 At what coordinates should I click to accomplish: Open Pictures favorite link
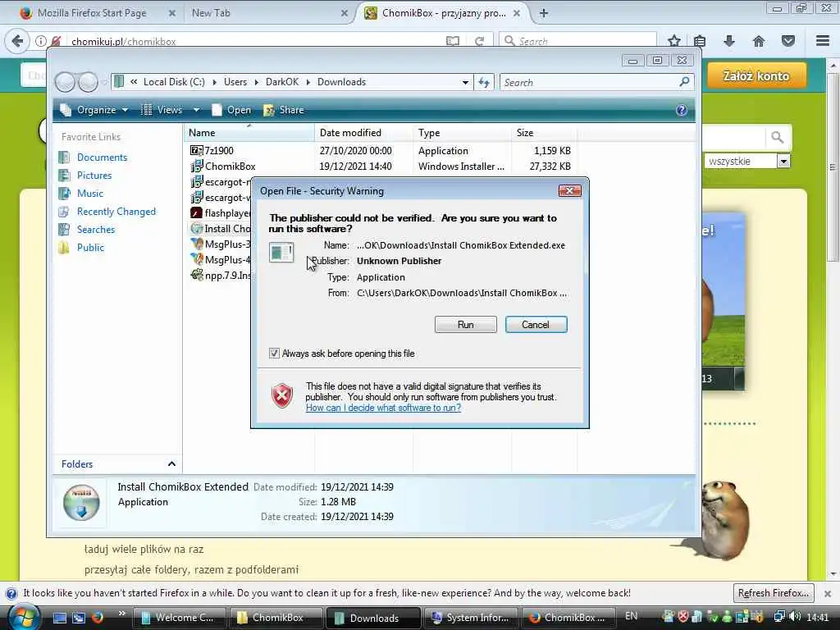point(94,176)
